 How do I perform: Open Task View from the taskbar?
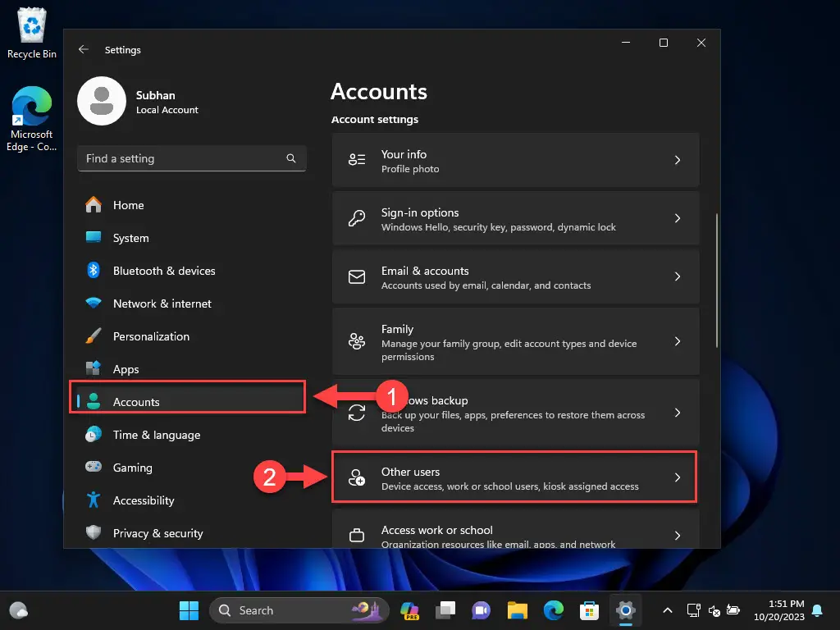click(445, 610)
